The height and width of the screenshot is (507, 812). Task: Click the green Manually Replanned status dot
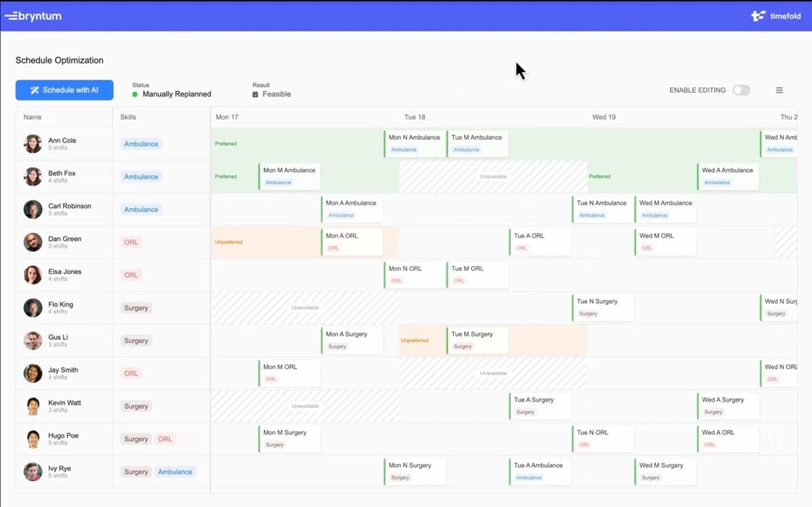point(135,94)
